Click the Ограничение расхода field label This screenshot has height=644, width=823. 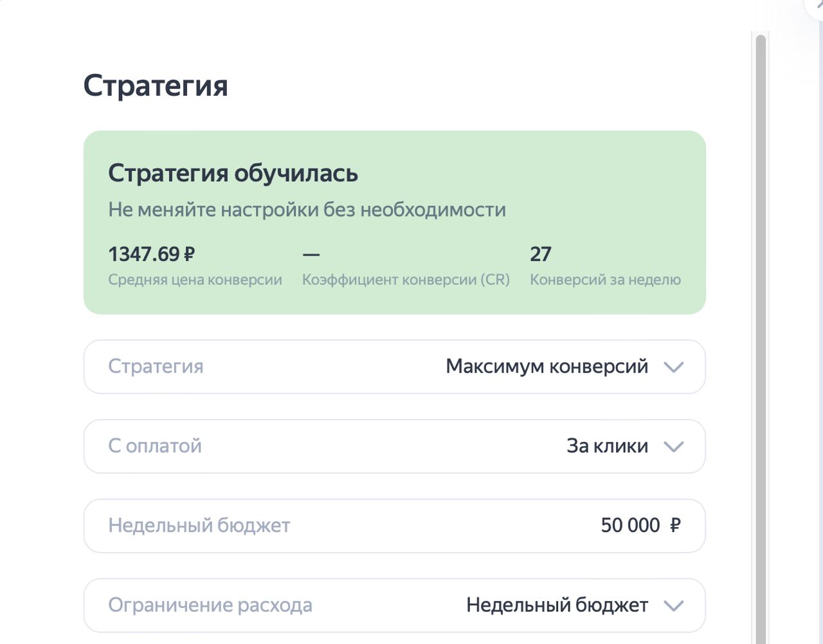tap(210, 605)
